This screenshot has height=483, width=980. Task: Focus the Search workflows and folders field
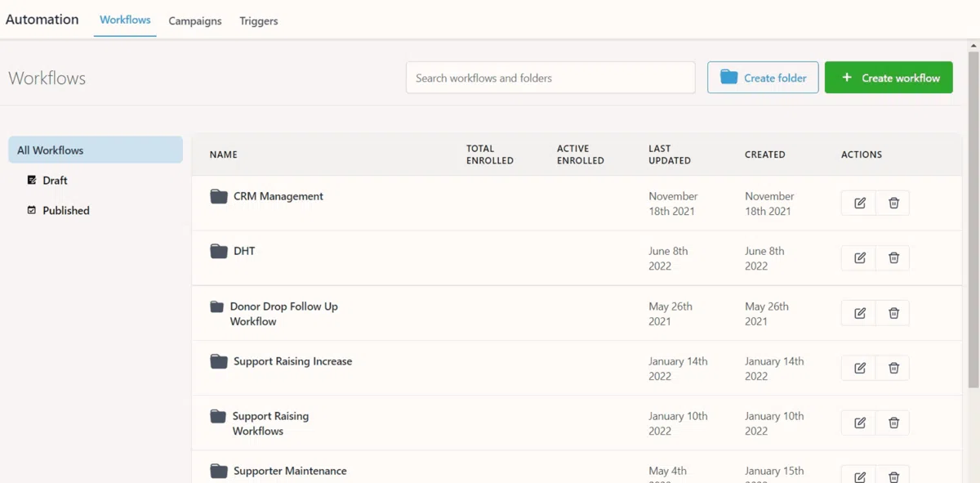[x=550, y=78]
